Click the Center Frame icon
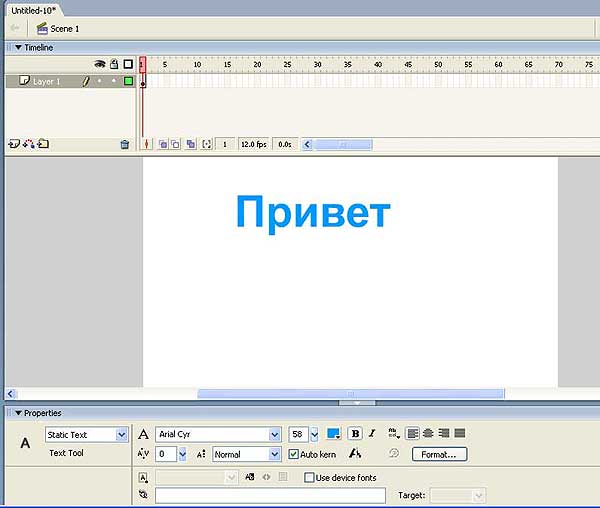This screenshot has height=508, width=600. click(x=146, y=144)
